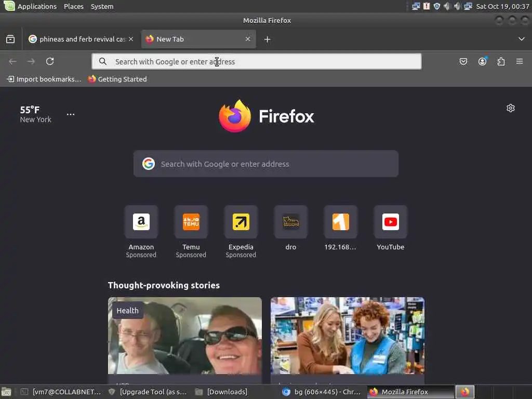Reload the current page
Viewport: 532px width, 399px height.
(50, 61)
